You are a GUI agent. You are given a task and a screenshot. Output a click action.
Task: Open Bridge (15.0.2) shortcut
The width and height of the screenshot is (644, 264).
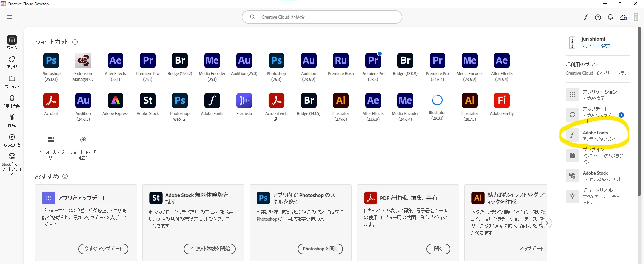[180, 61]
